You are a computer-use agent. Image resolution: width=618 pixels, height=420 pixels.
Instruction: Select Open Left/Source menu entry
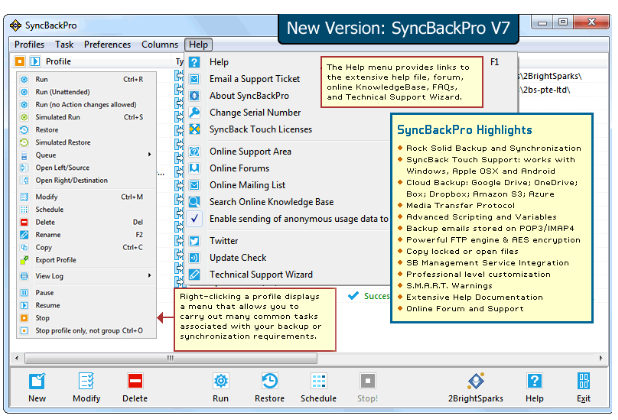(x=86, y=167)
